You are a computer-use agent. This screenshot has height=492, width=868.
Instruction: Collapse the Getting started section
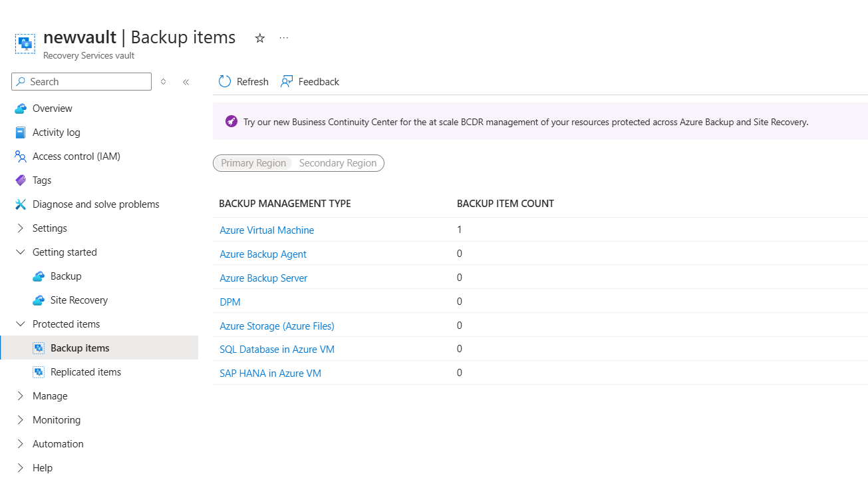coord(21,252)
